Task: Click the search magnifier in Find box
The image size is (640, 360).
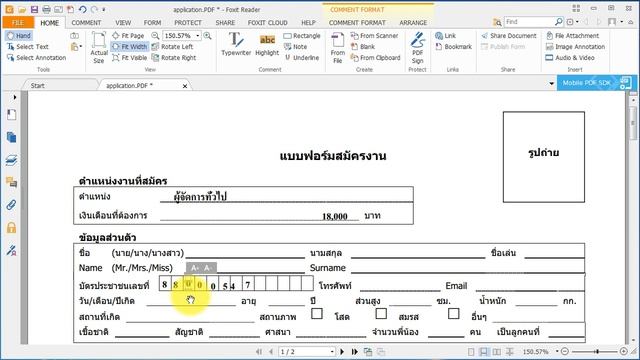Action: coord(558,22)
